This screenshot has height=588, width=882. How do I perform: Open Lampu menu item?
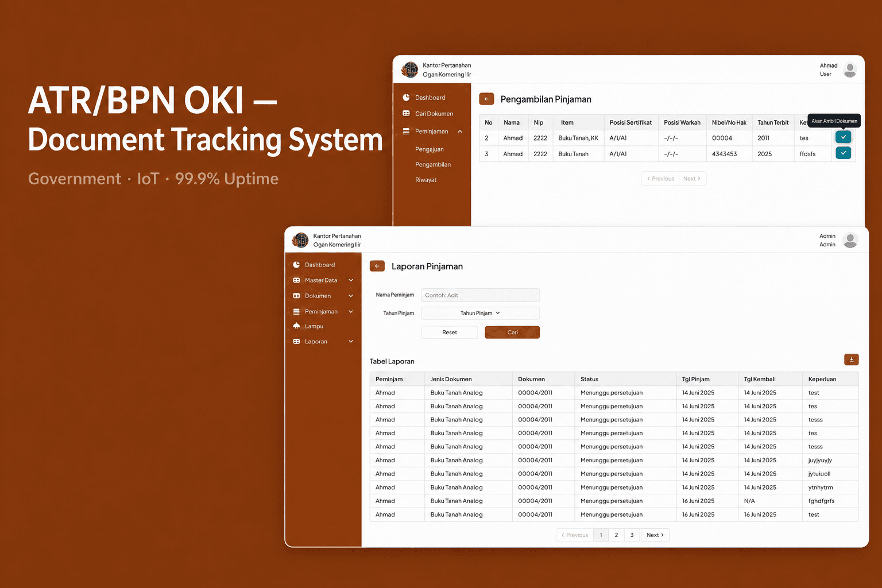tap(314, 326)
